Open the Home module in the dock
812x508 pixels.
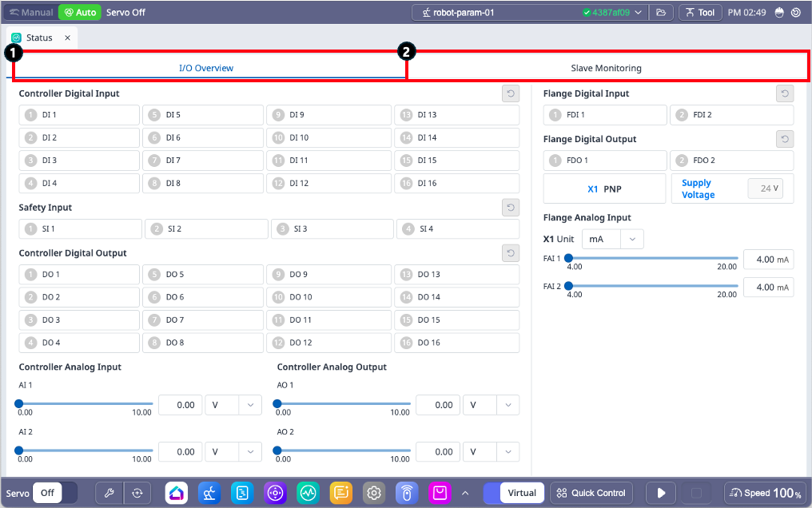pos(177,493)
